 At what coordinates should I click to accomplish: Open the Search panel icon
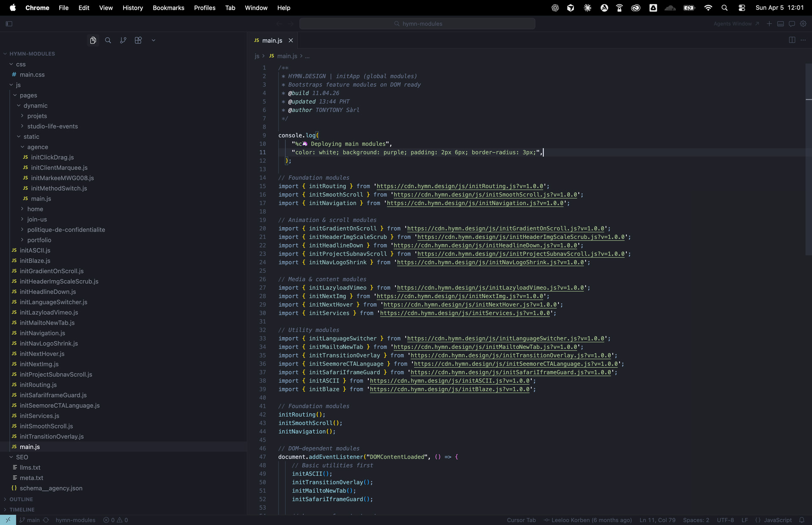[x=108, y=40]
